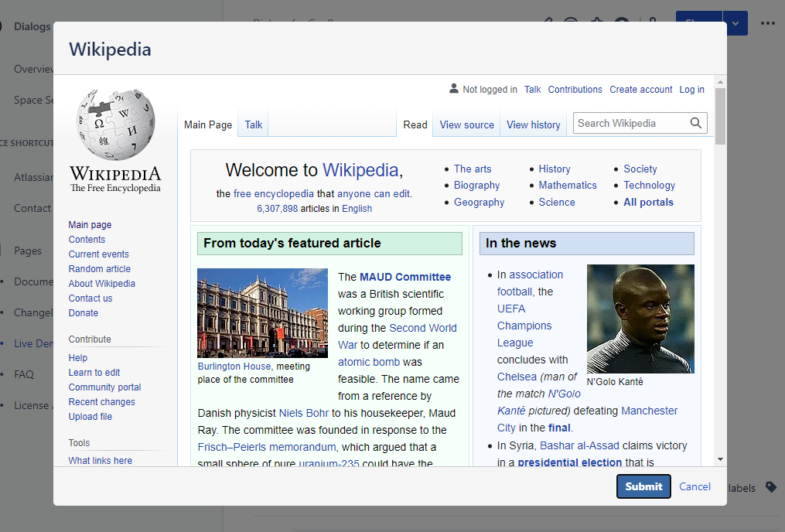This screenshot has width=785, height=532.
Task: Click the free encyclopedia link
Action: [x=273, y=193]
